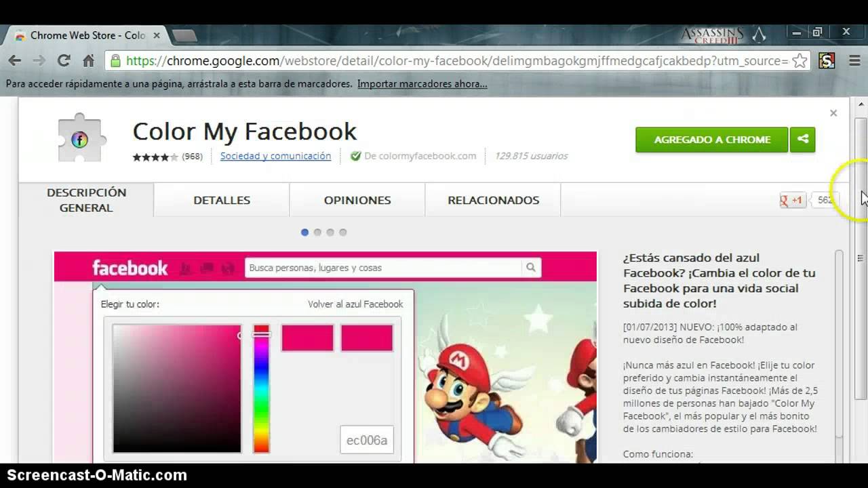Viewport: 868px width, 488px height.
Task: Close the extension detail overlay with the X
Action: coord(833,113)
